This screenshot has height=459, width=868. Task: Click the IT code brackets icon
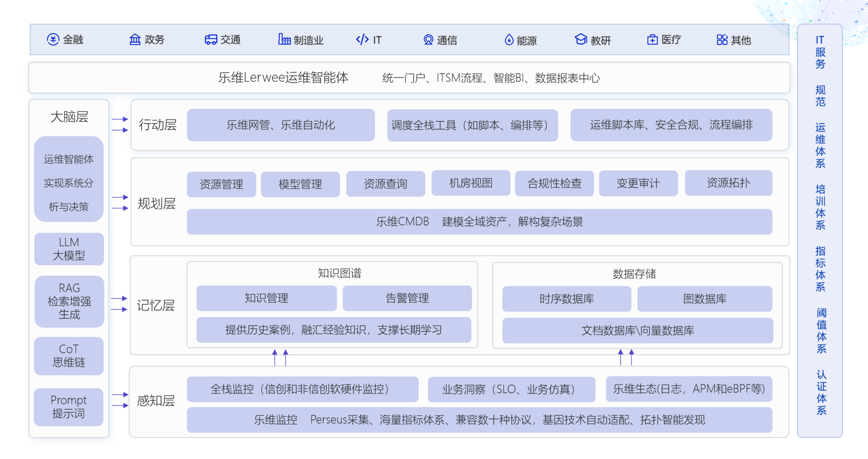point(362,40)
